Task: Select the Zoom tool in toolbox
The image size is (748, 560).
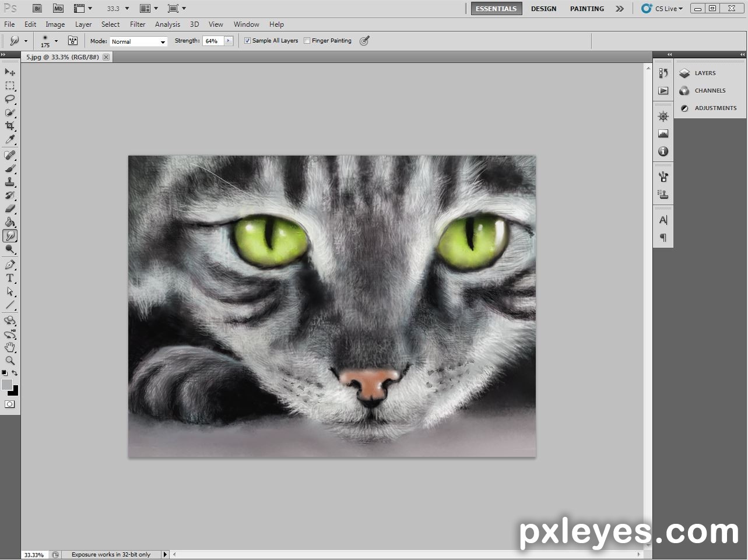Action: point(10,361)
